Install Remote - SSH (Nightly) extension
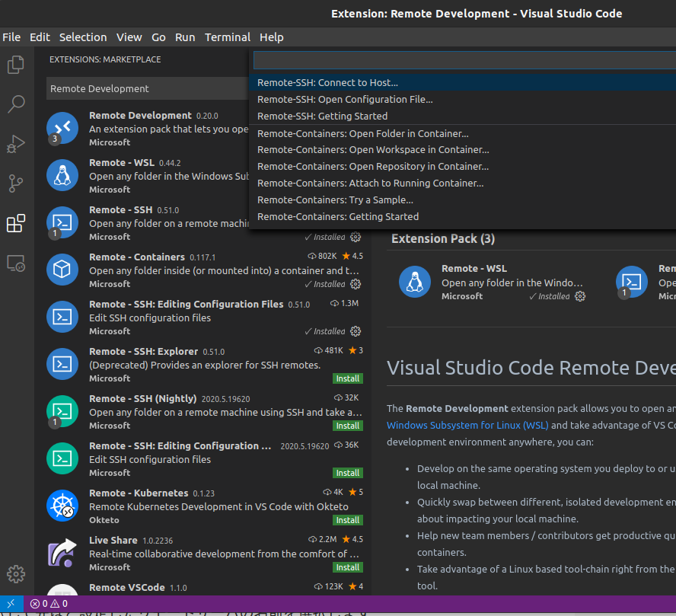Screen dimensions: 676x616 point(347,426)
